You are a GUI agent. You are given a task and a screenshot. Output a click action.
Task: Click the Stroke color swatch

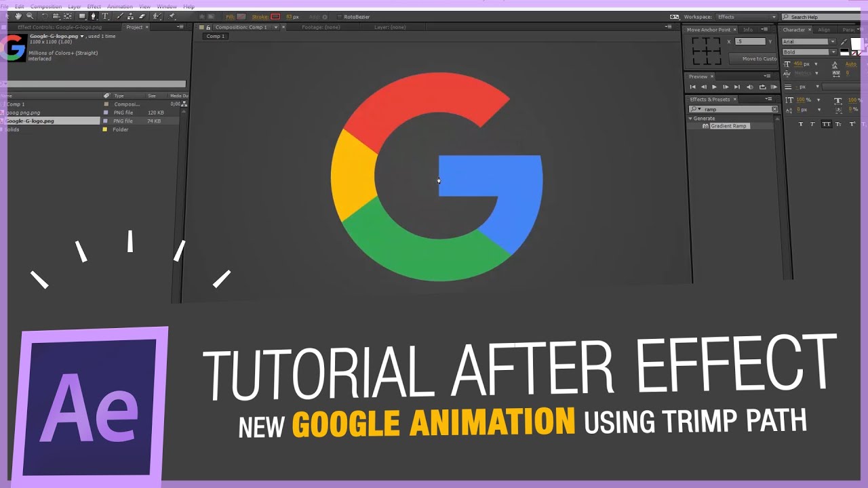275,16
